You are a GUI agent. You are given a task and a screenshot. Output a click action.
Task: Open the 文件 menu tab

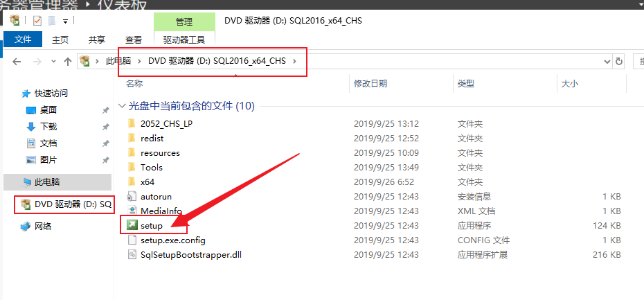(23, 39)
